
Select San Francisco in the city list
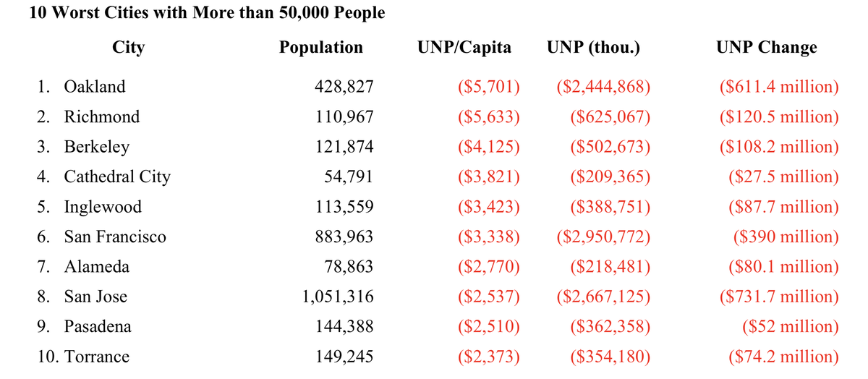point(115,237)
